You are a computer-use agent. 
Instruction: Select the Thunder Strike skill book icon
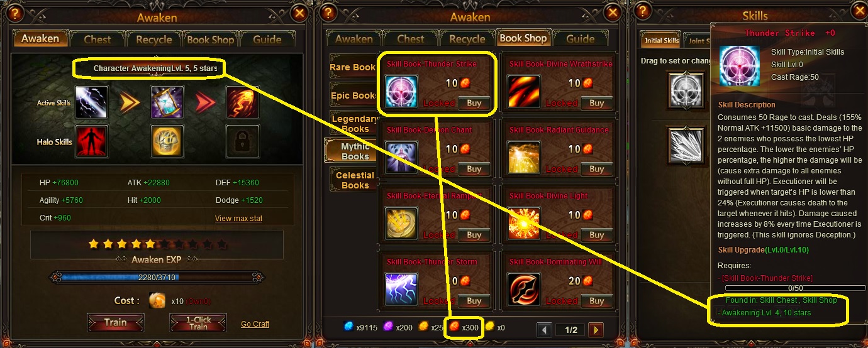coord(401,92)
